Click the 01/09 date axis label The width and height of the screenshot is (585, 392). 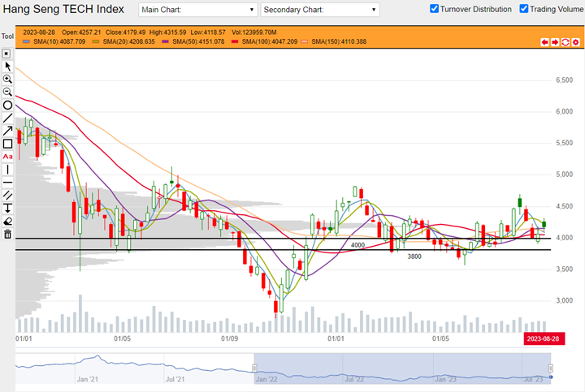(x=229, y=338)
